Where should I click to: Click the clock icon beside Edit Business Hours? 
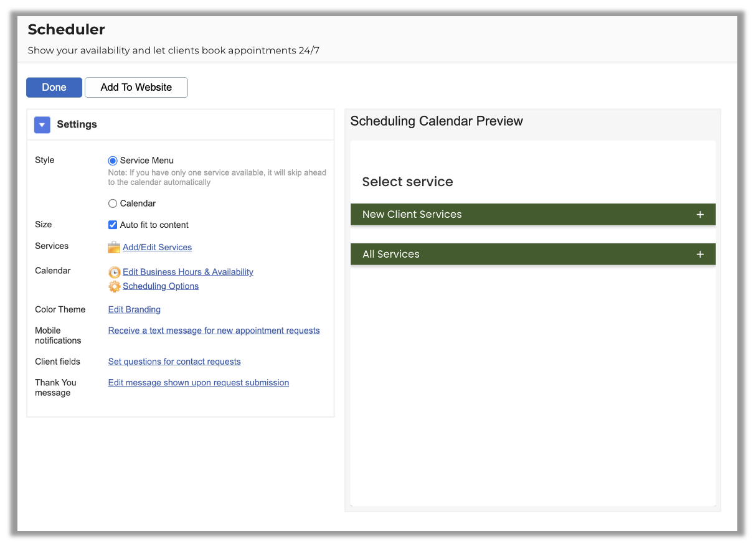coord(114,272)
